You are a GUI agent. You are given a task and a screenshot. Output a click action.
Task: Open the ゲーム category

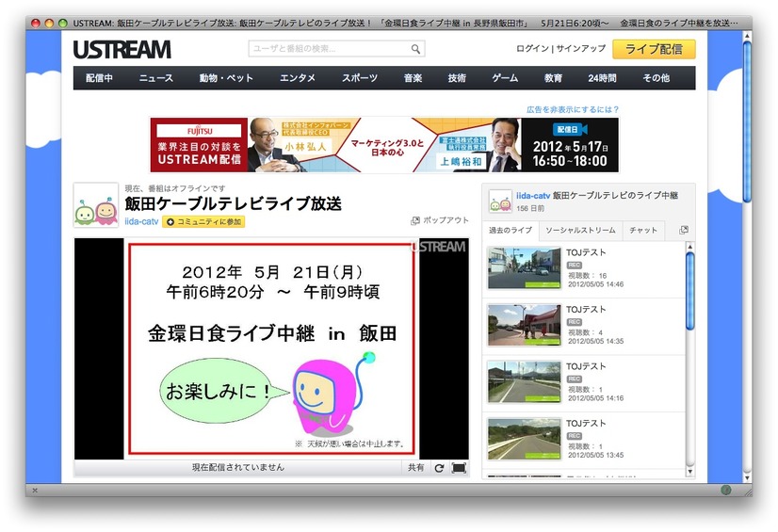[505, 78]
